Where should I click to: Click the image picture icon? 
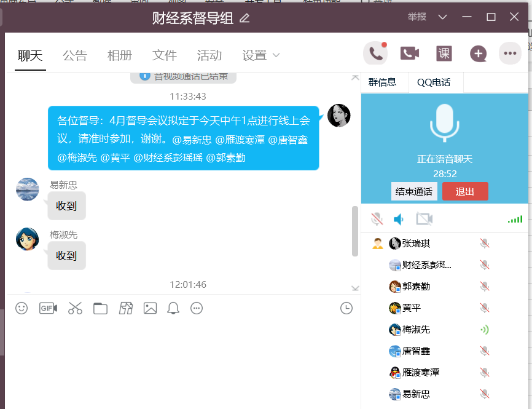[x=150, y=308]
